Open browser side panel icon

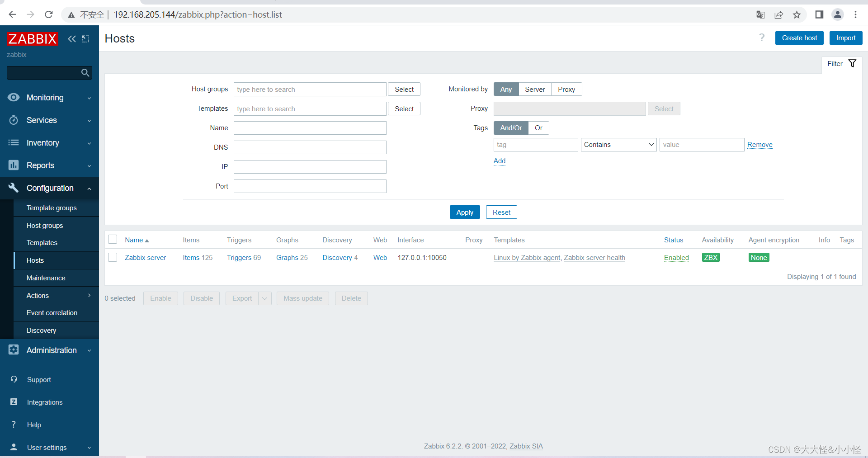[x=819, y=14]
